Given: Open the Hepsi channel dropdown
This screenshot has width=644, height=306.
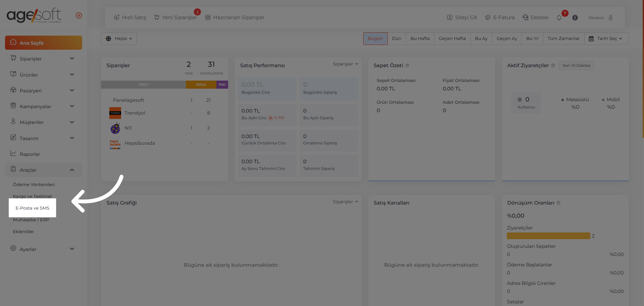Looking at the screenshot, I should coord(119,39).
